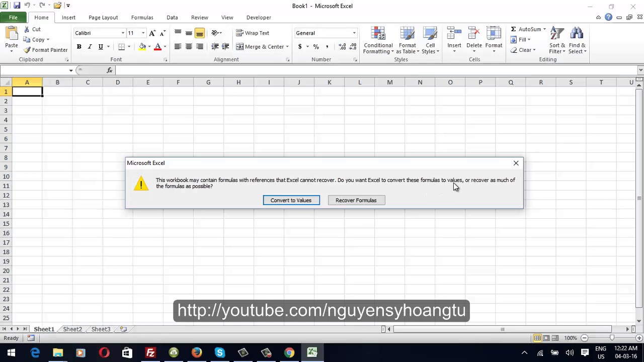Image resolution: width=644 pixels, height=362 pixels.
Task: Save workbook from Quick Access Toolbar
Action: [x=17, y=6]
